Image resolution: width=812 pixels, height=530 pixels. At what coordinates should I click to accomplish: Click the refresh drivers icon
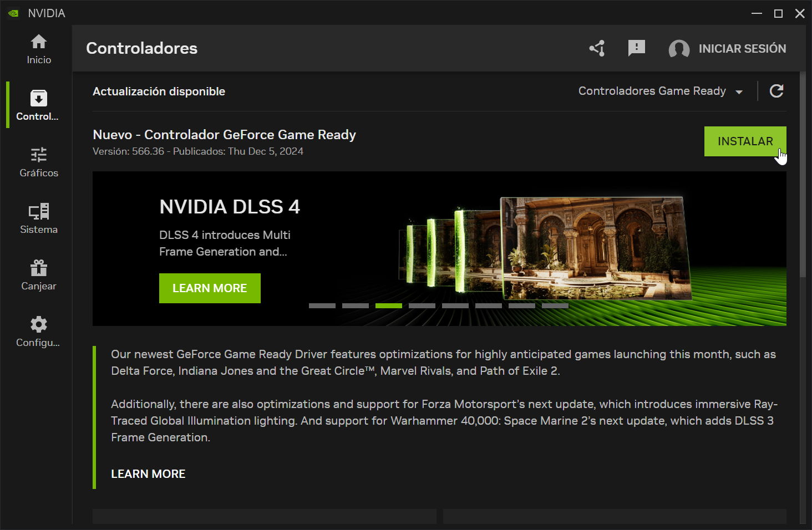777,91
